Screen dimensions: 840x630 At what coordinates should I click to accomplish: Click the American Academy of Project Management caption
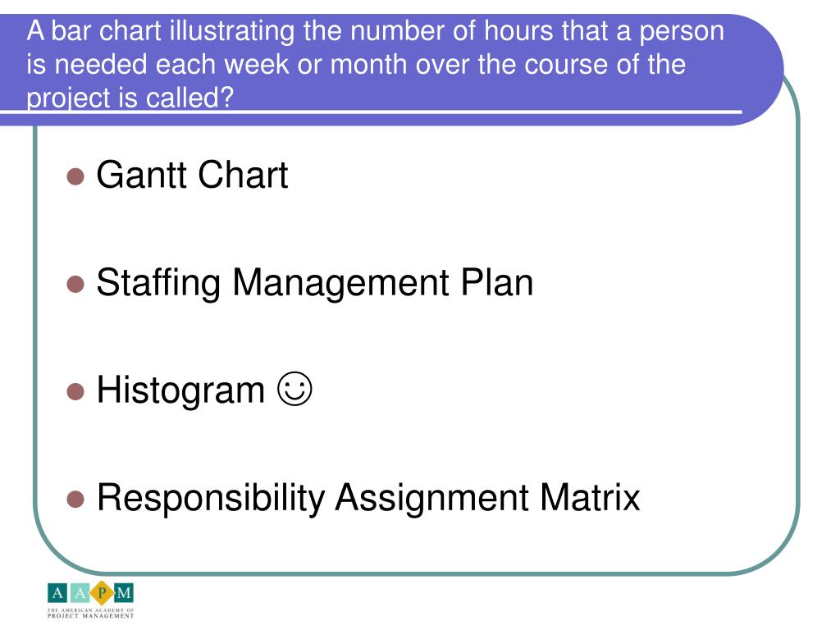click(x=90, y=614)
